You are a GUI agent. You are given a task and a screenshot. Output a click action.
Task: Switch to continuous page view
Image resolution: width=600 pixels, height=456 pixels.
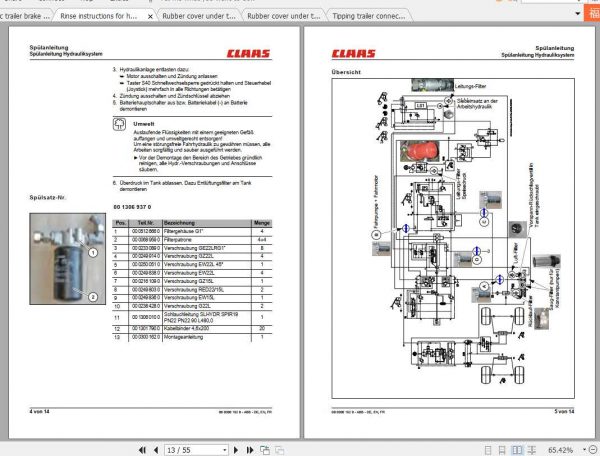pos(502,450)
